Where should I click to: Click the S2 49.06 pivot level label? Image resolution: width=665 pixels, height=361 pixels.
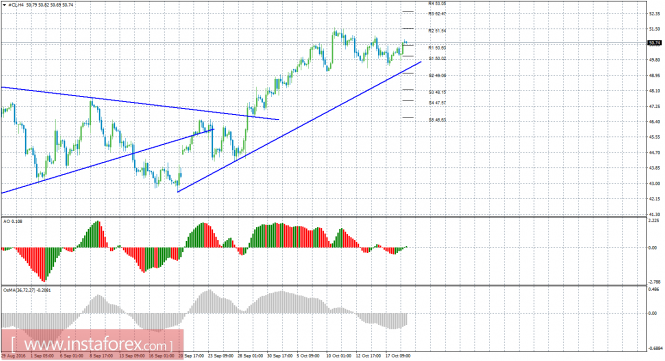pyautogui.click(x=437, y=76)
